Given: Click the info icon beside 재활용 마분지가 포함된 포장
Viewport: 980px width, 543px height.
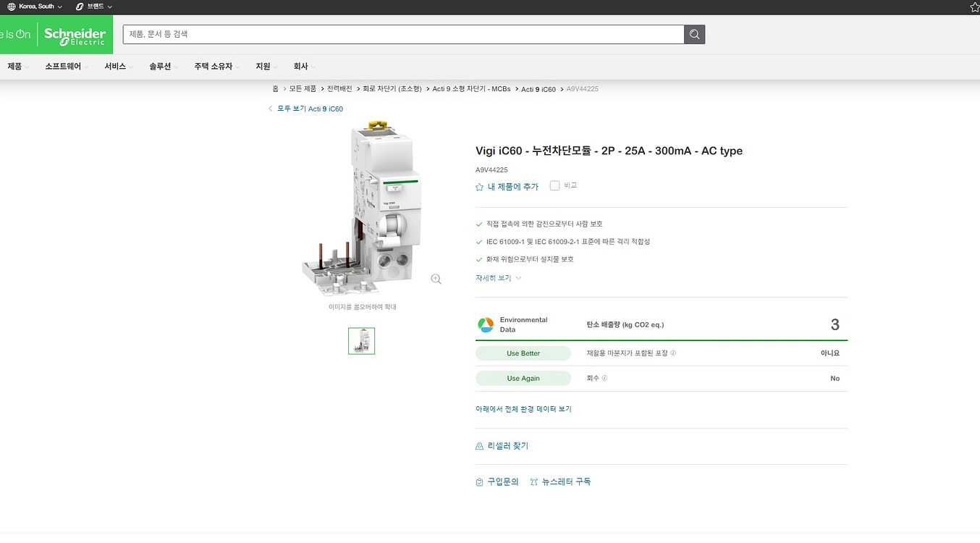Looking at the screenshot, I should click(673, 353).
